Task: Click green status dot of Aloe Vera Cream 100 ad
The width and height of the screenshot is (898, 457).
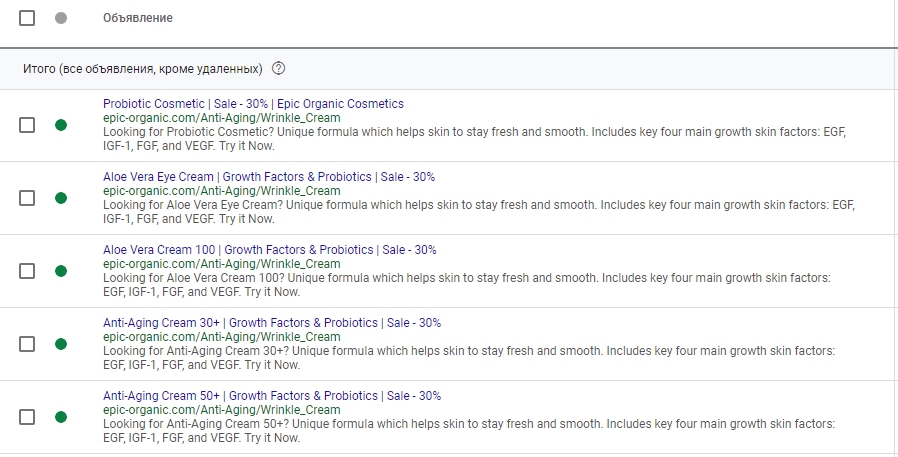Action: pos(61,271)
